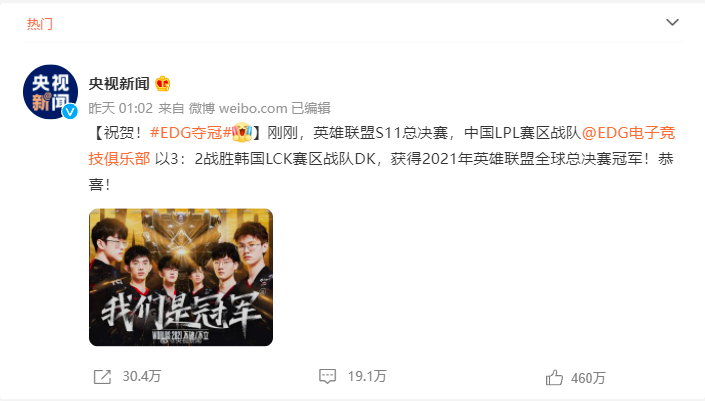Viewport: 705px width, 401px height.
Task: Click the blue verified badge on avatar
Action: pos(70,111)
